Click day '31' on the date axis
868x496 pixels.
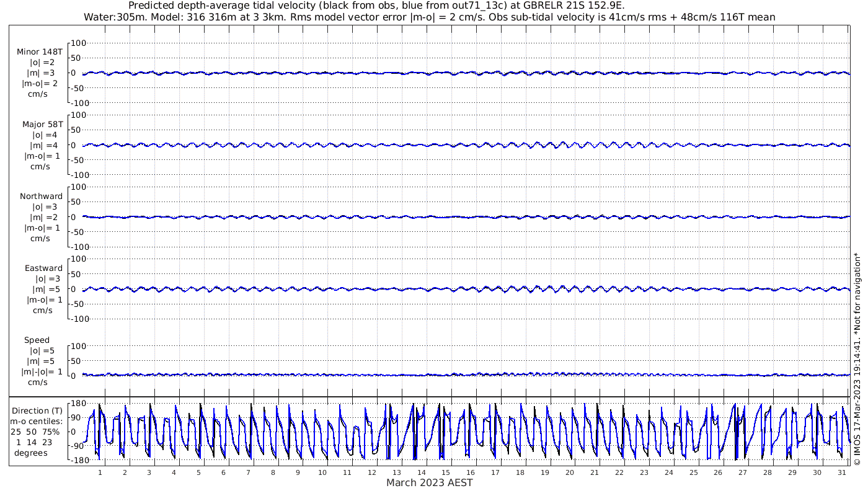tap(842, 472)
